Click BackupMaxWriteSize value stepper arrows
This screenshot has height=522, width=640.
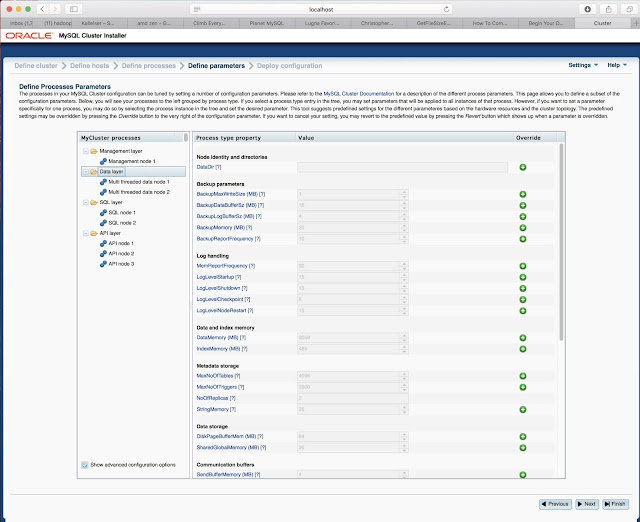click(404, 194)
